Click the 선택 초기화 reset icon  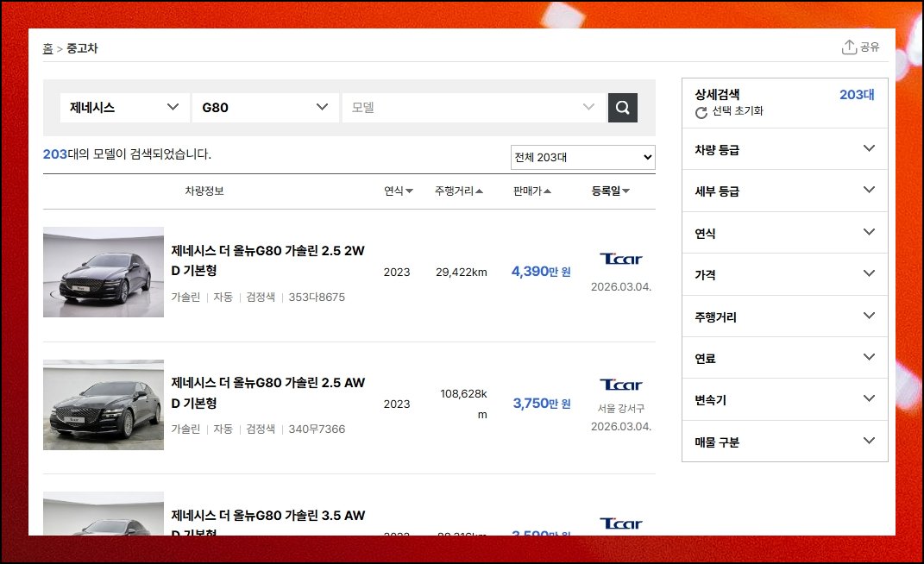[x=701, y=113]
